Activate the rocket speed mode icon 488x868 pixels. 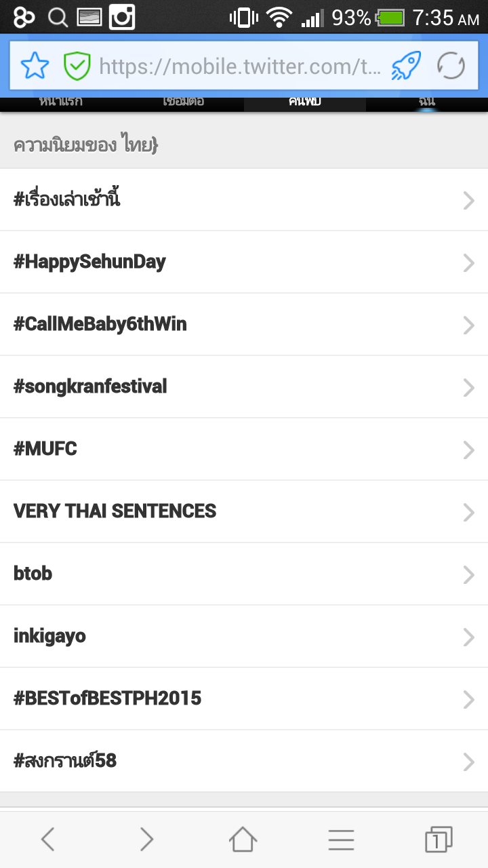406,66
